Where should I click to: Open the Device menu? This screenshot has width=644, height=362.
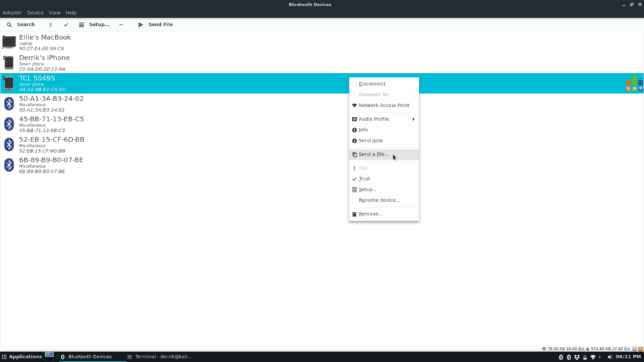[35, 13]
